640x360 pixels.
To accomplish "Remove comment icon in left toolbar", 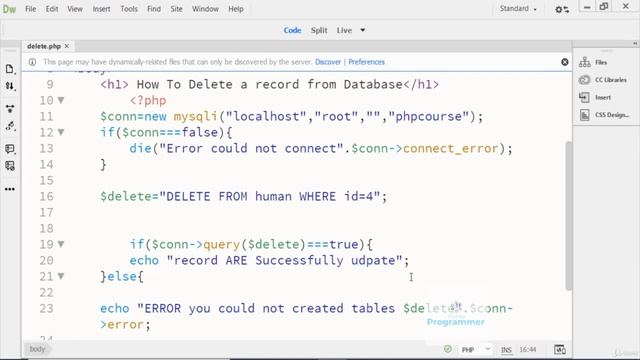I will click(x=10, y=166).
